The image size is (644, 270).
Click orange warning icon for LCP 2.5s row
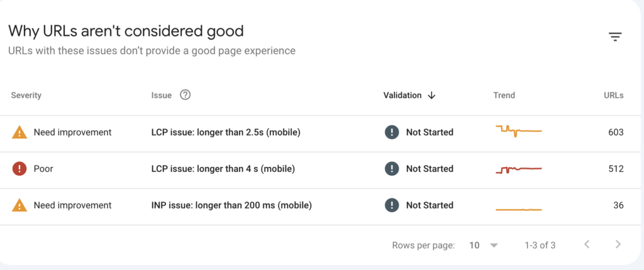click(x=19, y=132)
